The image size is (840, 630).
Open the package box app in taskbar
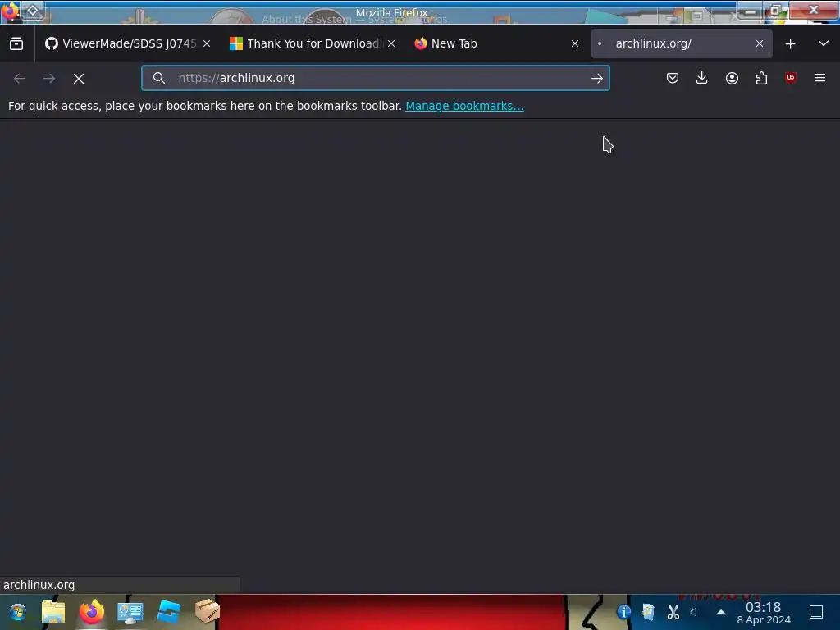[208, 611]
